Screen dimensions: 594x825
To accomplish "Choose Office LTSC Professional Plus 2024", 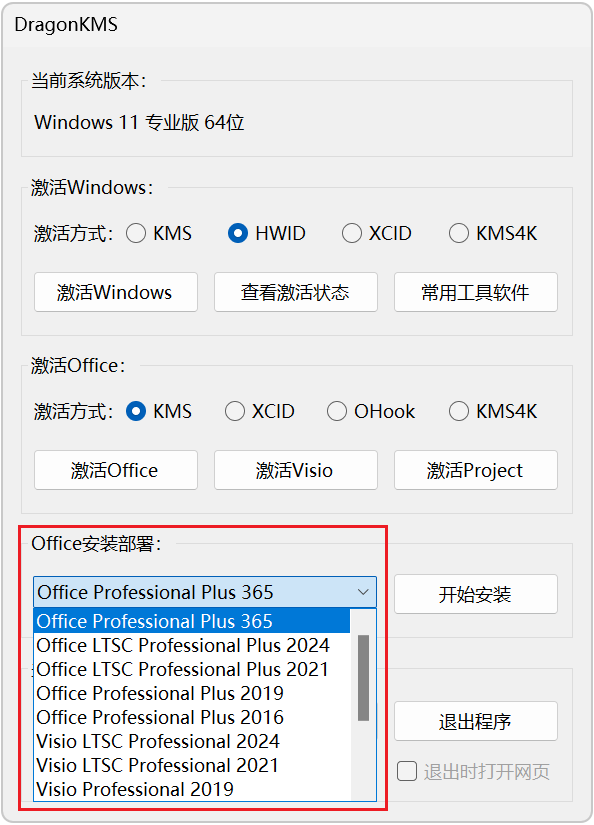I will [192, 645].
